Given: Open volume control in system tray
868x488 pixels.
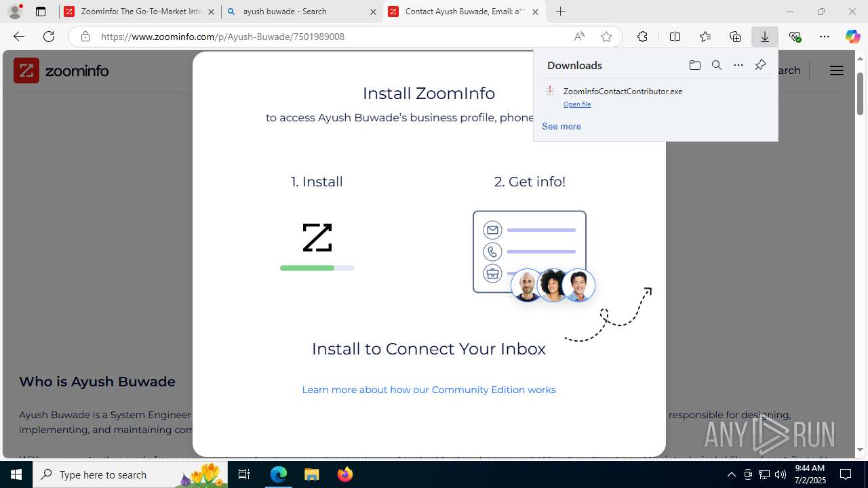Looking at the screenshot, I should click(781, 474).
